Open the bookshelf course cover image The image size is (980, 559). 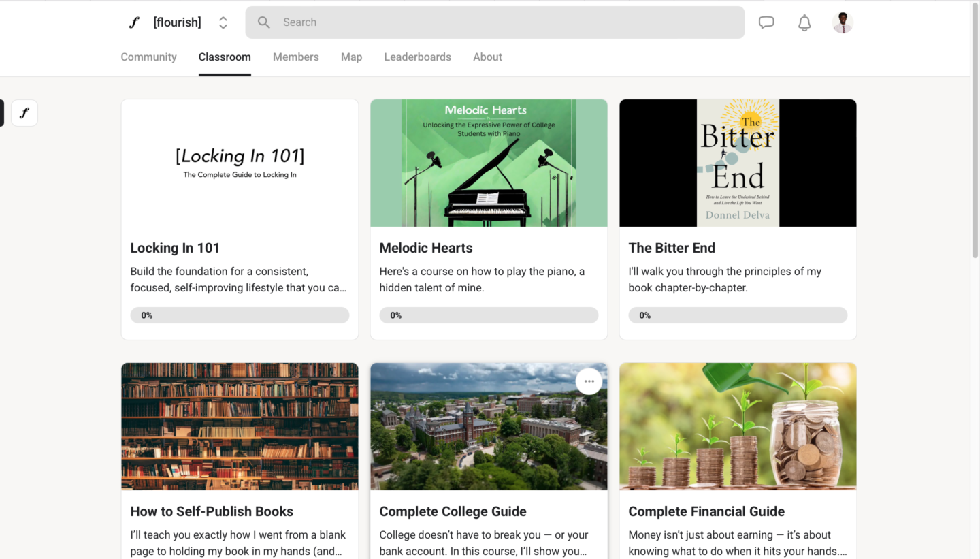point(240,426)
